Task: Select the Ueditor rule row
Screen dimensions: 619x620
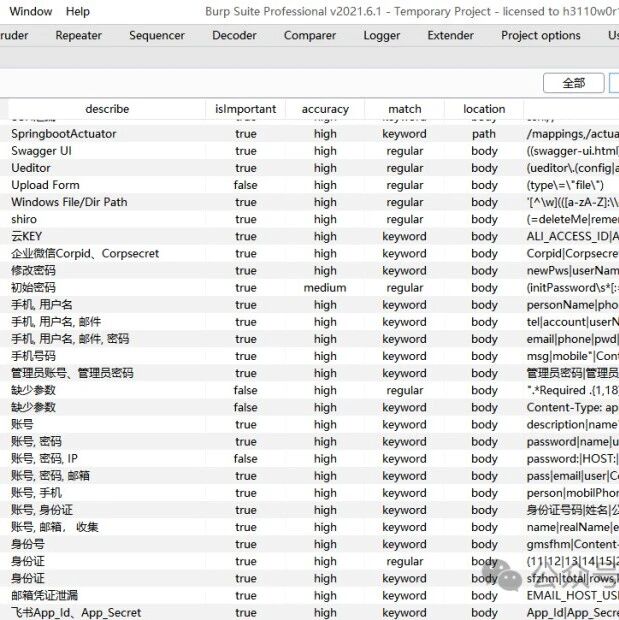Action: (309, 168)
